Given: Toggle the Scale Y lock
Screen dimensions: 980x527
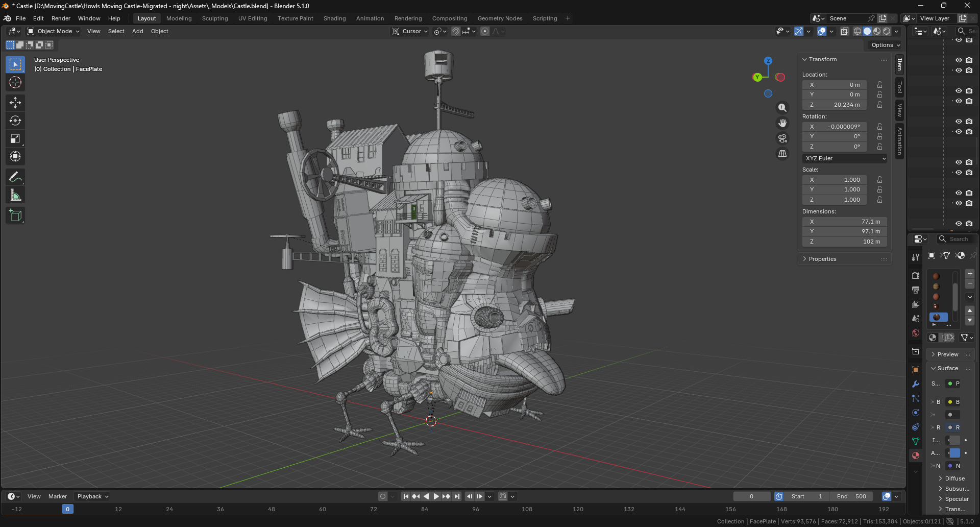Looking at the screenshot, I should [x=880, y=189].
